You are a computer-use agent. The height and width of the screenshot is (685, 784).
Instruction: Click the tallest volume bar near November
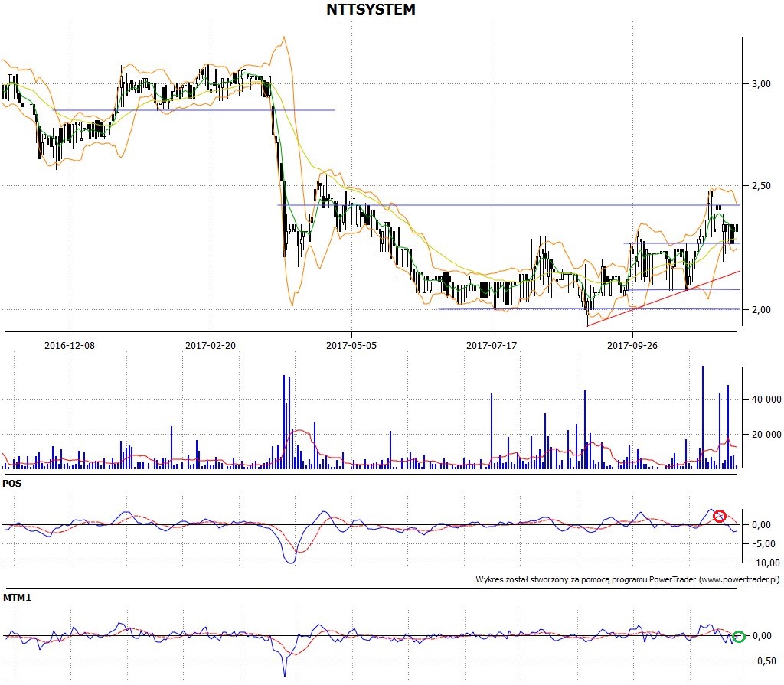pos(703,417)
